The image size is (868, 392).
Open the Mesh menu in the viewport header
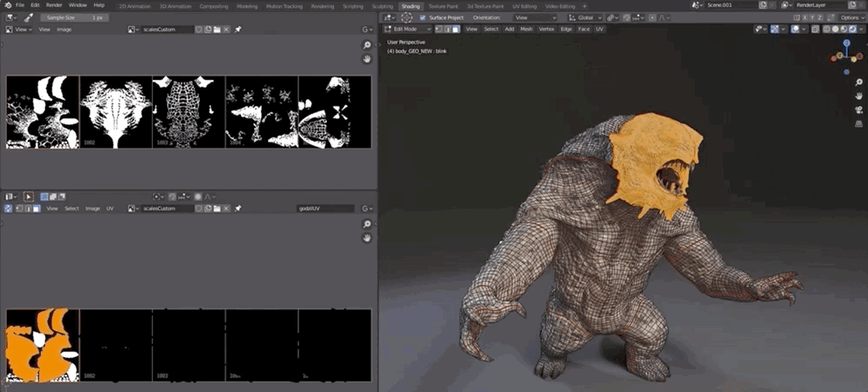point(526,30)
